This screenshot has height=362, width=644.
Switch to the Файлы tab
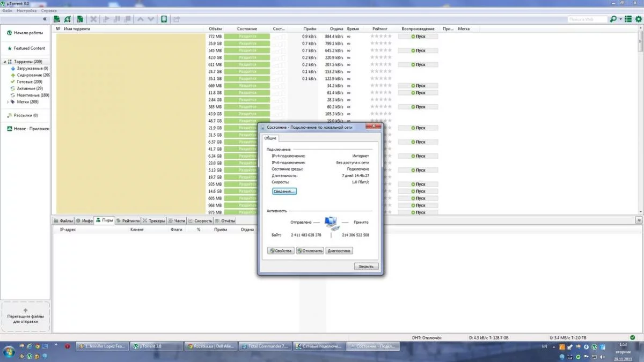point(63,220)
